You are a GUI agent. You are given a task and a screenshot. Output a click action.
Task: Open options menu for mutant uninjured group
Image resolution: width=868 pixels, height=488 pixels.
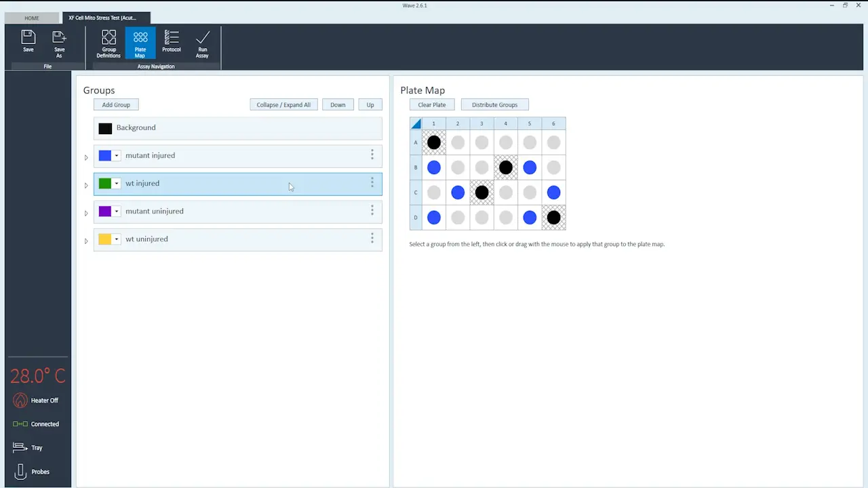pyautogui.click(x=372, y=211)
